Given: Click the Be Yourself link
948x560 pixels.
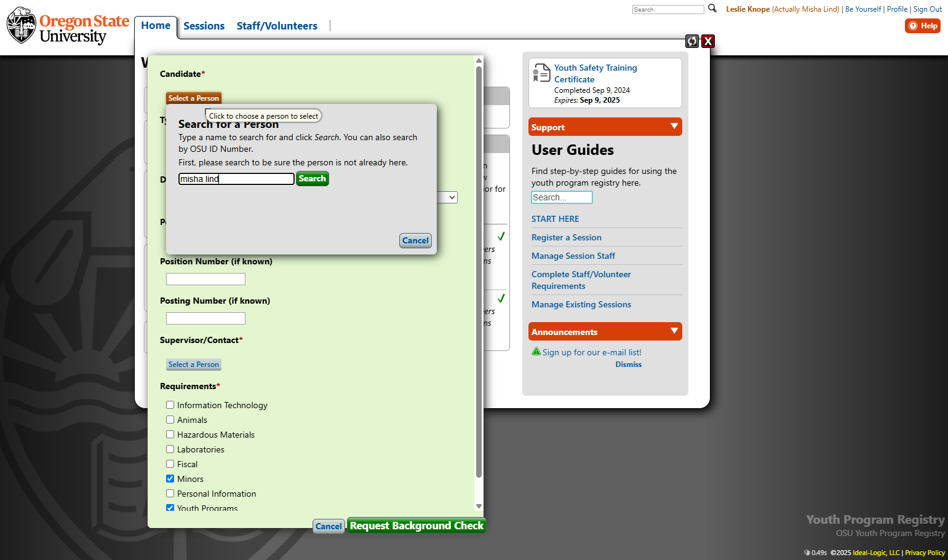Looking at the screenshot, I should pos(863,9).
